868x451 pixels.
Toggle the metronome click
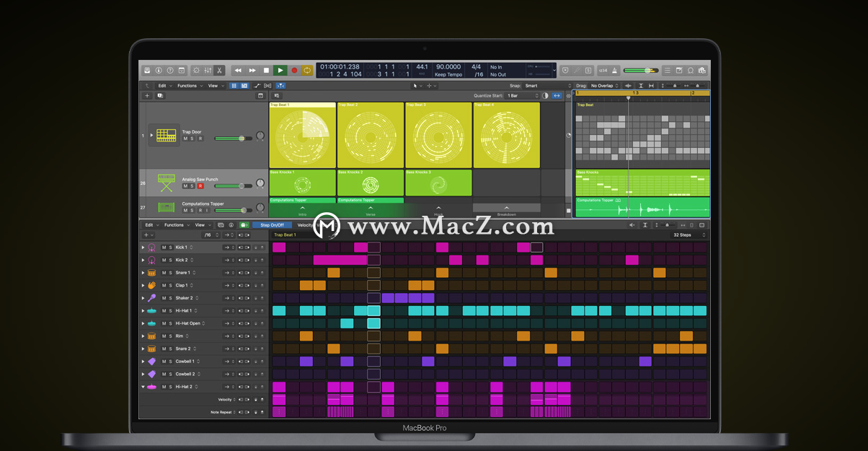click(x=614, y=70)
